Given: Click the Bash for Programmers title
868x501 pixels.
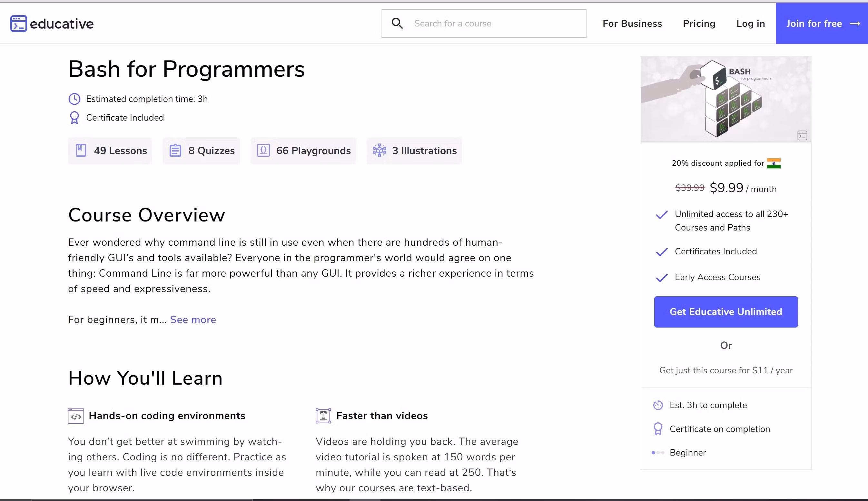Looking at the screenshot, I should [x=186, y=69].
